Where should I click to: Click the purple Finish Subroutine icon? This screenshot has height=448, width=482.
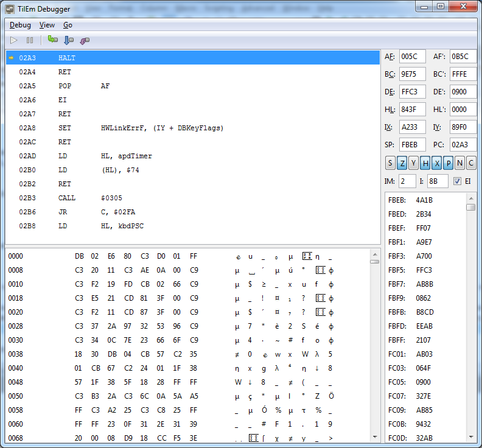[x=85, y=40]
